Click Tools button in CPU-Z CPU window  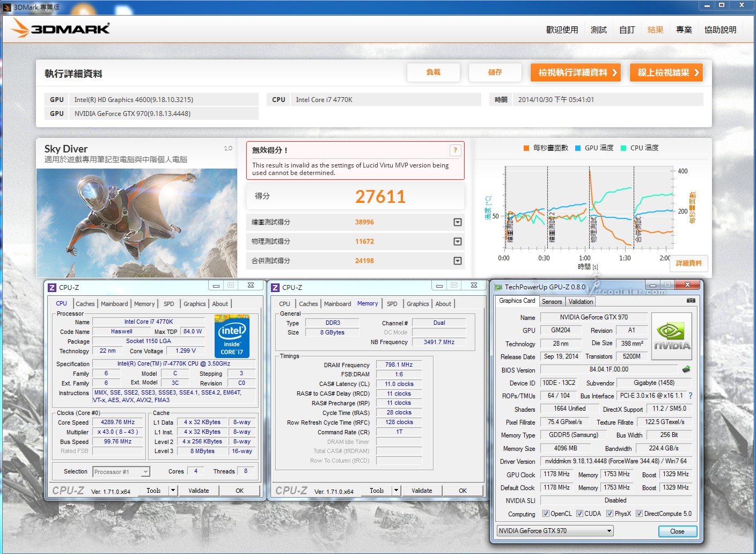pyautogui.click(x=153, y=491)
